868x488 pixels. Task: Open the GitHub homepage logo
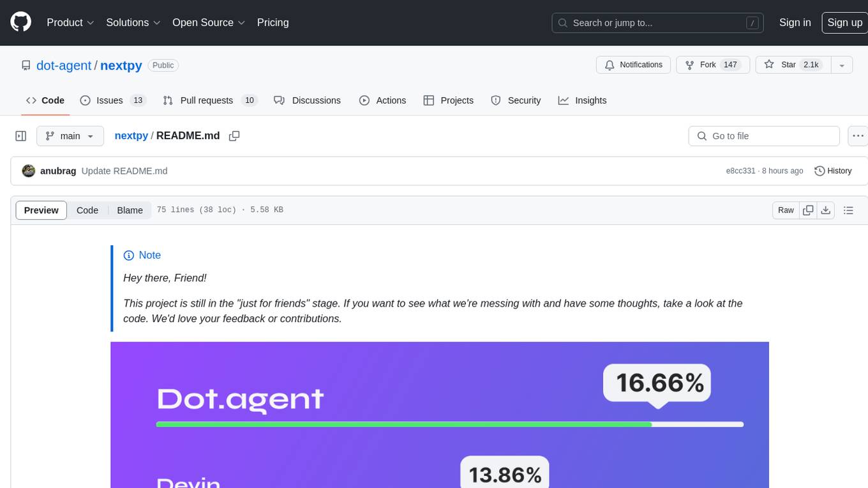pyautogui.click(x=21, y=22)
